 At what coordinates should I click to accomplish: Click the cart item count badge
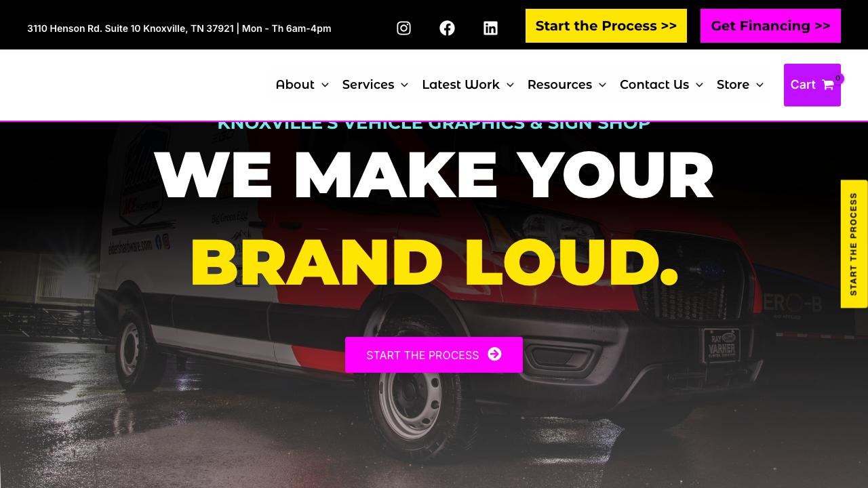tap(838, 79)
